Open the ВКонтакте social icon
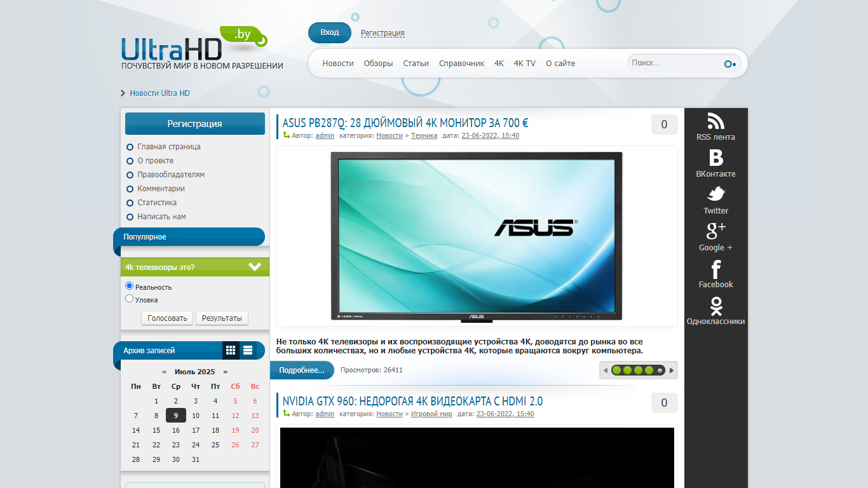Image resolution: width=868 pixels, height=488 pixels. (x=715, y=158)
